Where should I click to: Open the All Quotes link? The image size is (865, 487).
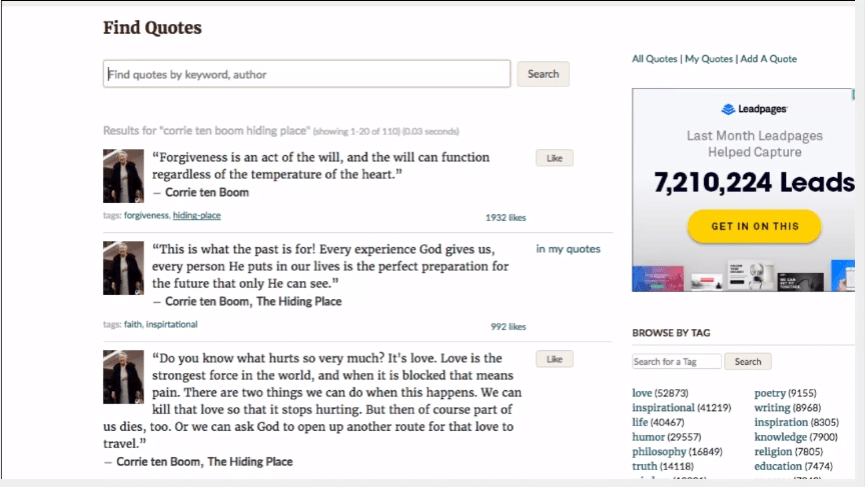654,59
